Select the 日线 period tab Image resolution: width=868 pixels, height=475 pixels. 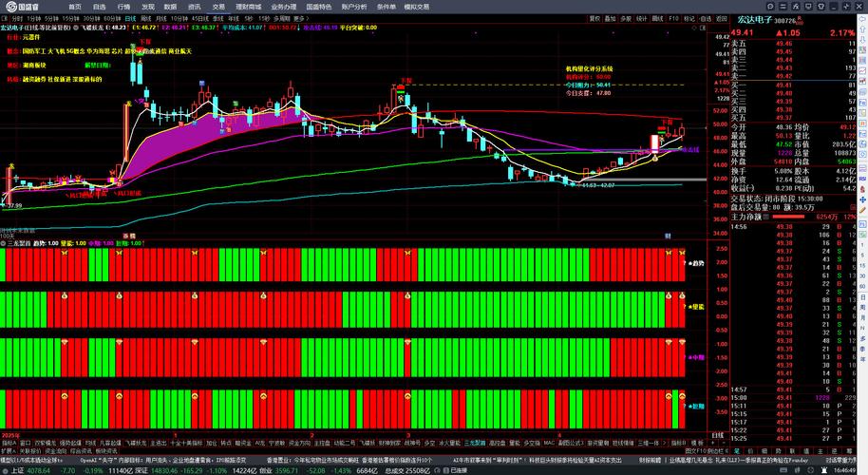pyautogui.click(x=130, y=18)
